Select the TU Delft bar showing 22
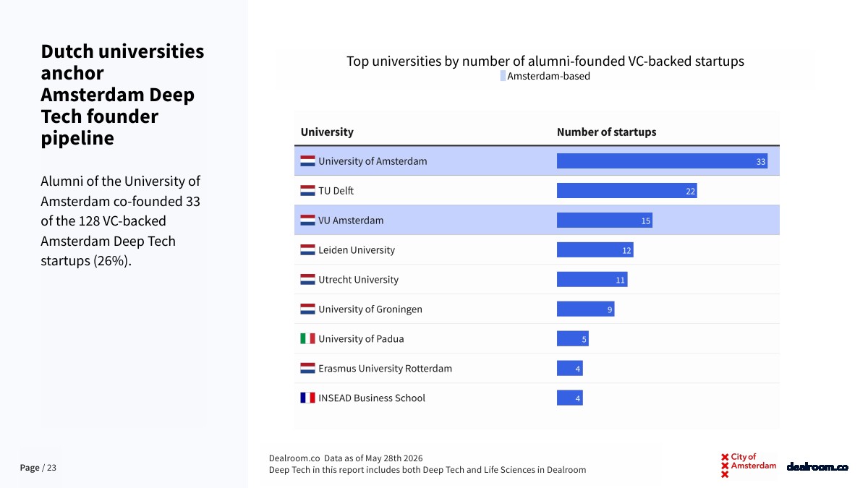The height and width of the screenshot is (488, 868). tap(626, 191)
